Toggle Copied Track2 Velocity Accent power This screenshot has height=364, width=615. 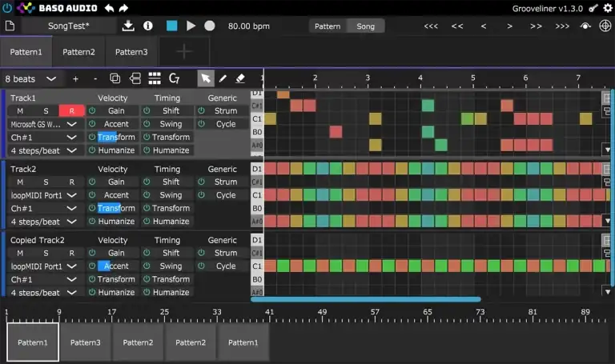tap(92, 266)
